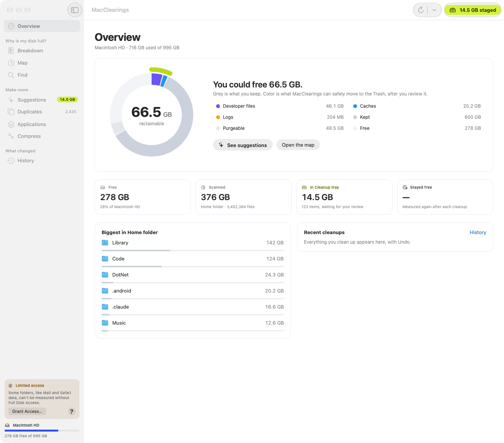The width and height of the screenshot is (504, 443).
Task: Click the Applications stack icon
Action: [x=11, y=124]
